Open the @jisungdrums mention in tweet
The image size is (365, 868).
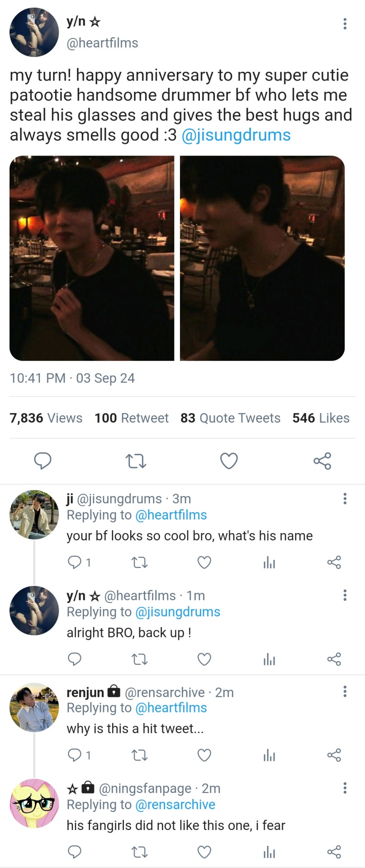[x=236, y=135]
